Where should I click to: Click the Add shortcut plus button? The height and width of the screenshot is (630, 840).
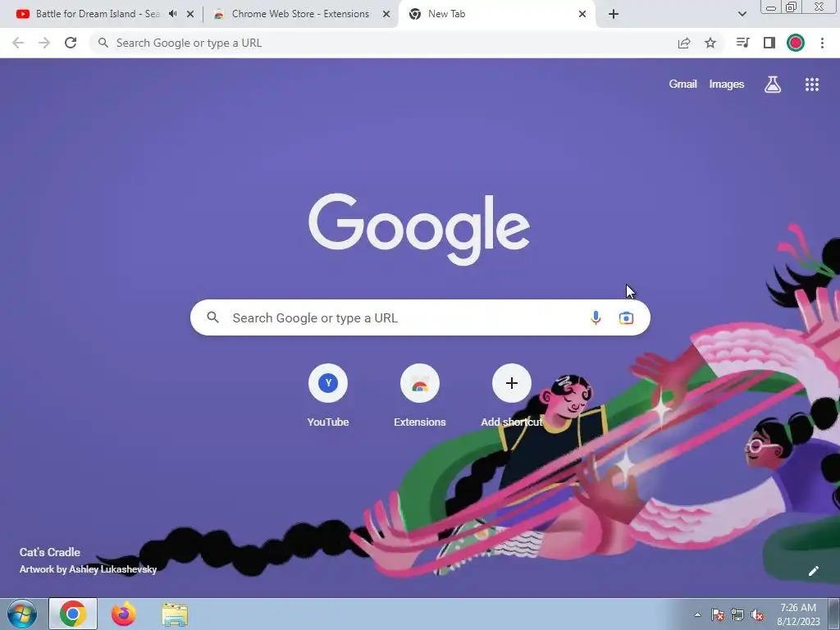pos(512,383)
